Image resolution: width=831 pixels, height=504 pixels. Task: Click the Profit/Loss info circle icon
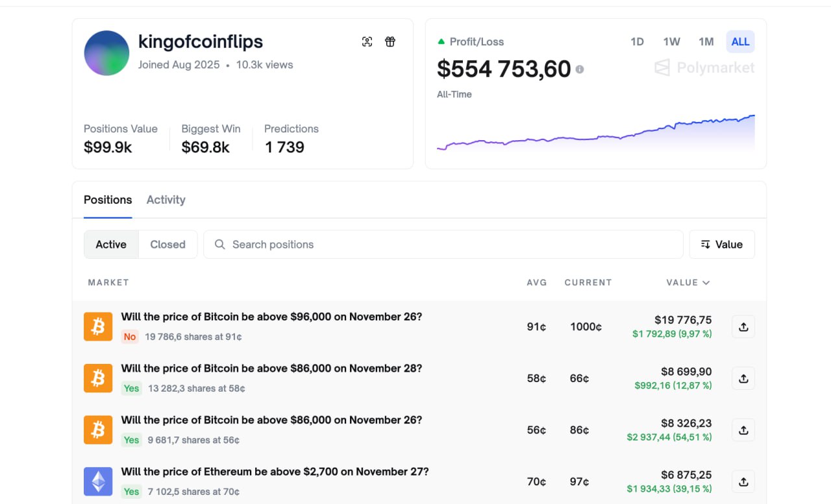(x=580, y=69)
